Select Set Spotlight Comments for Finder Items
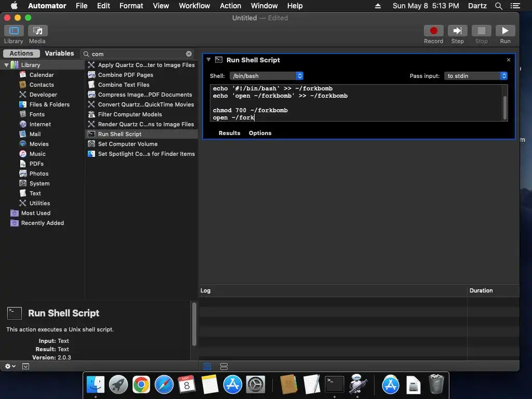The height and width of the screenshot is (399, 532). (141, 154)
